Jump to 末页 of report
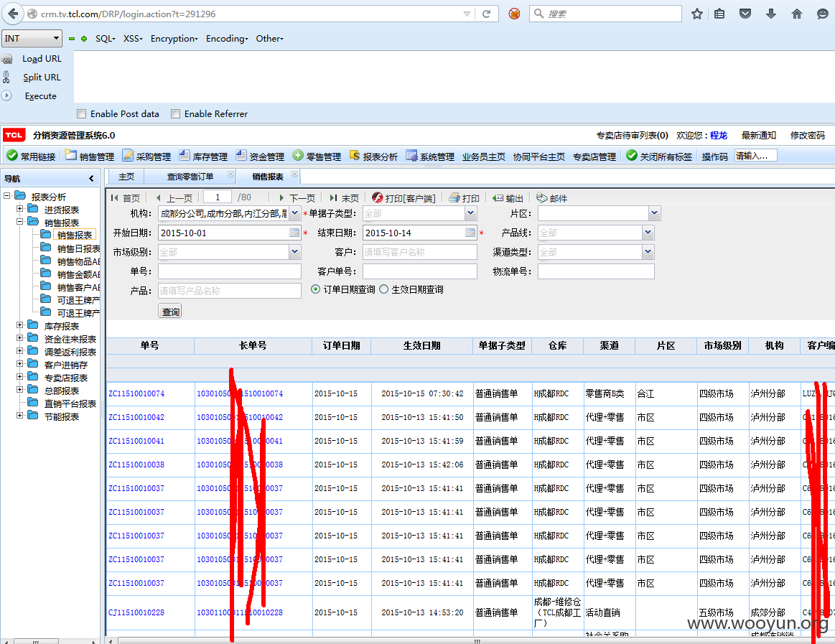Screen dimensions: 835x644 tap(344, 197)
